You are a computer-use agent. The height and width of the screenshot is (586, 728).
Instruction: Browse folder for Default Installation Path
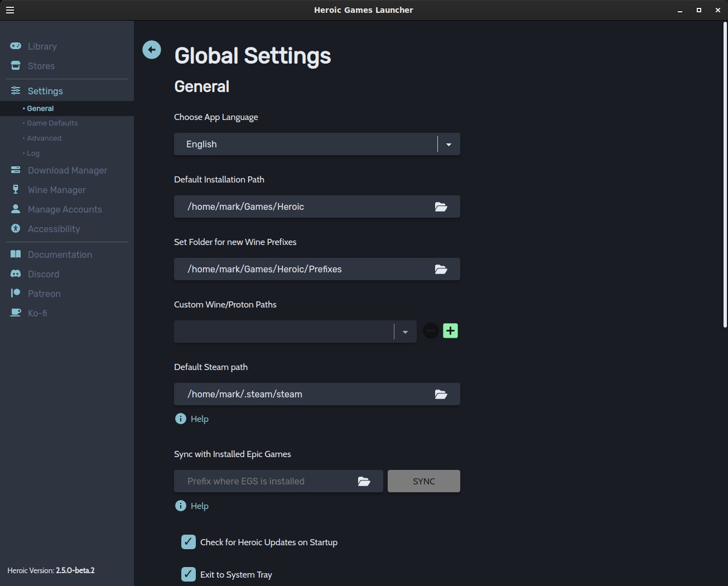441,206
